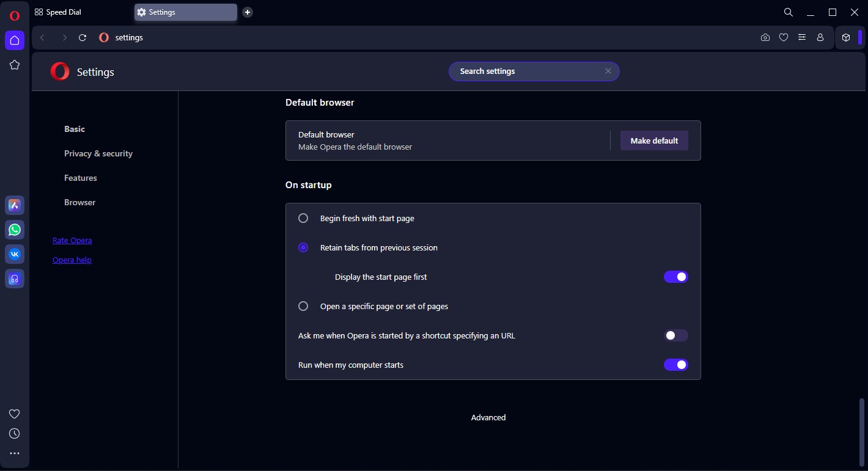Screen dimensions: 868x471
Task: Open VK messenger in the sidebar
Action: [15, 254]
